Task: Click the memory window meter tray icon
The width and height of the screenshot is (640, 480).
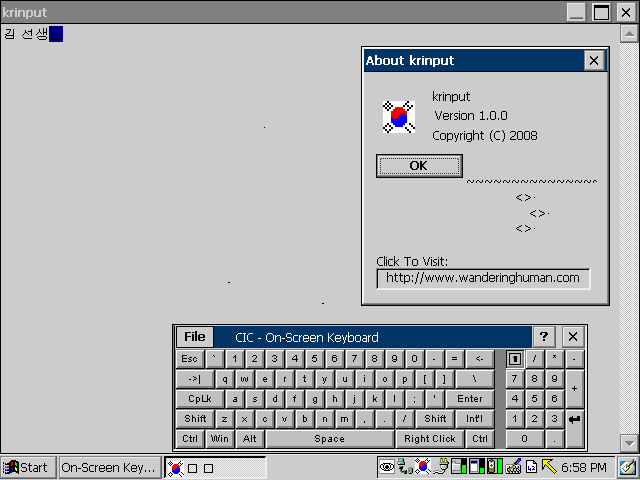Action: click(x=477, y=467)
